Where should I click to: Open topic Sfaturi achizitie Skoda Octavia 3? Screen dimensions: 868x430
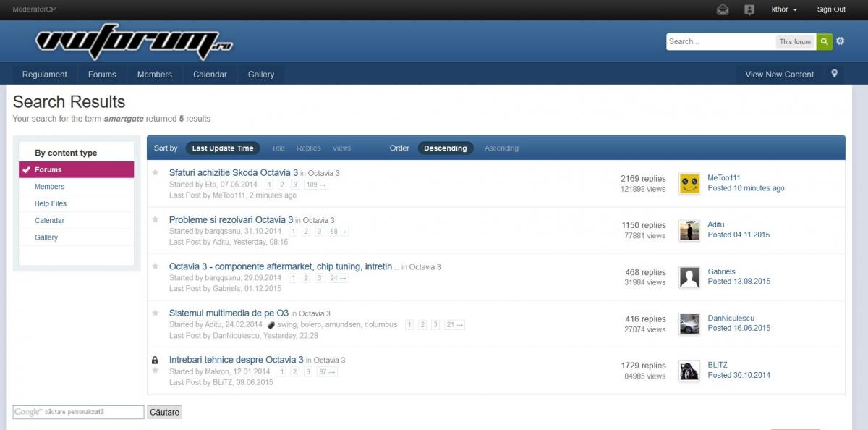point(234,173)
